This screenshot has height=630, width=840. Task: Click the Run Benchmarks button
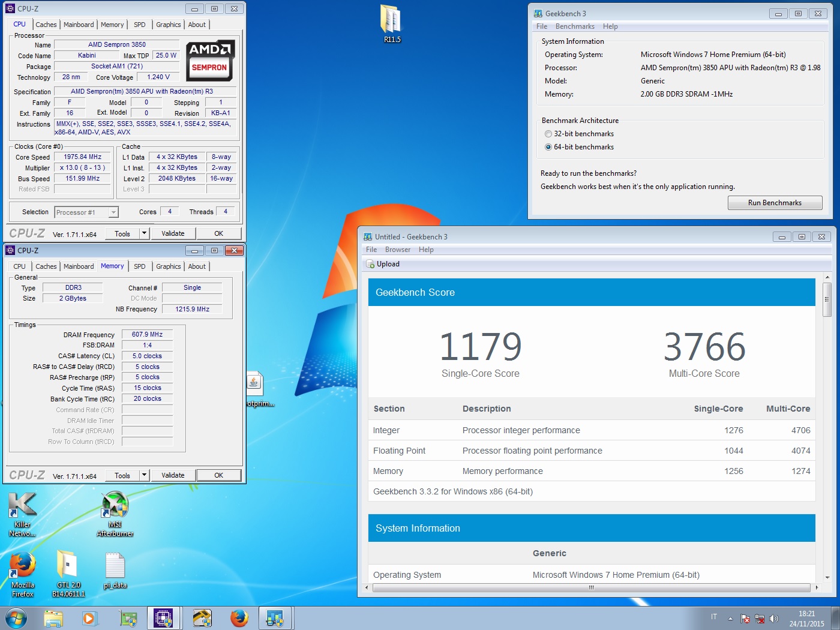[x=775, y=203]
